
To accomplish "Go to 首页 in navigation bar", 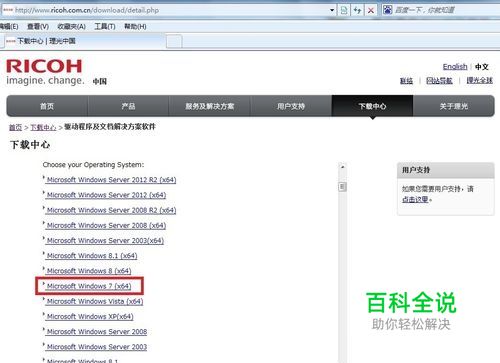I will [47, 106].
